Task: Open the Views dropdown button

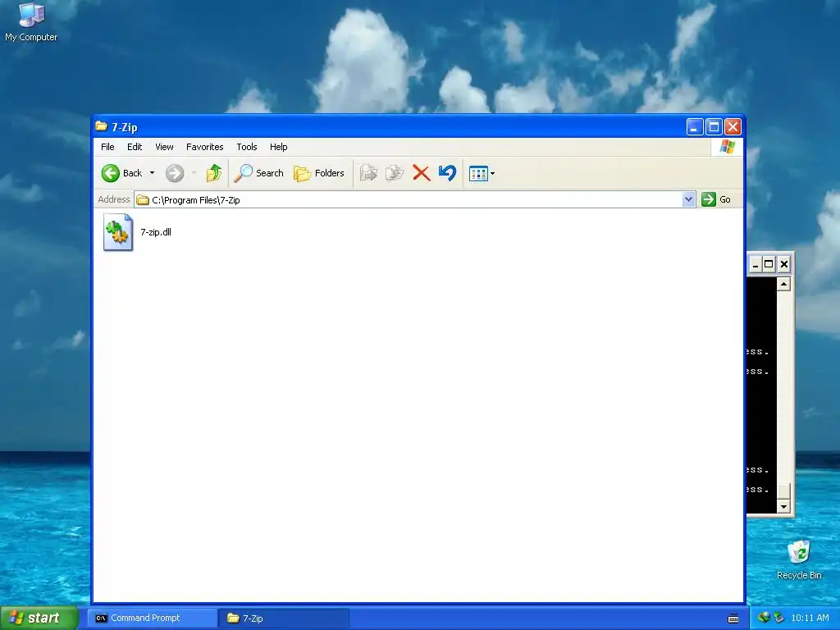Action: pyautogui.click(x=482, y=173)
